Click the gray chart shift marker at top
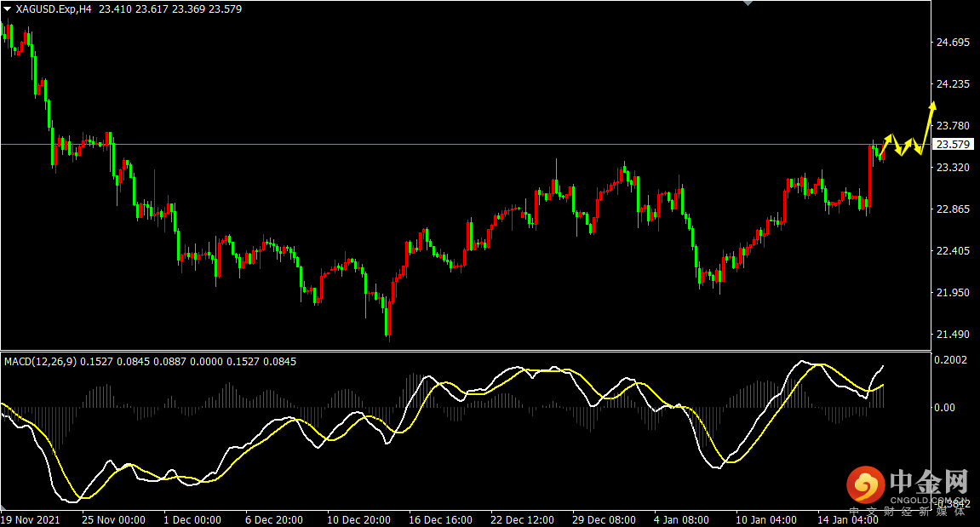 point(748,3)
